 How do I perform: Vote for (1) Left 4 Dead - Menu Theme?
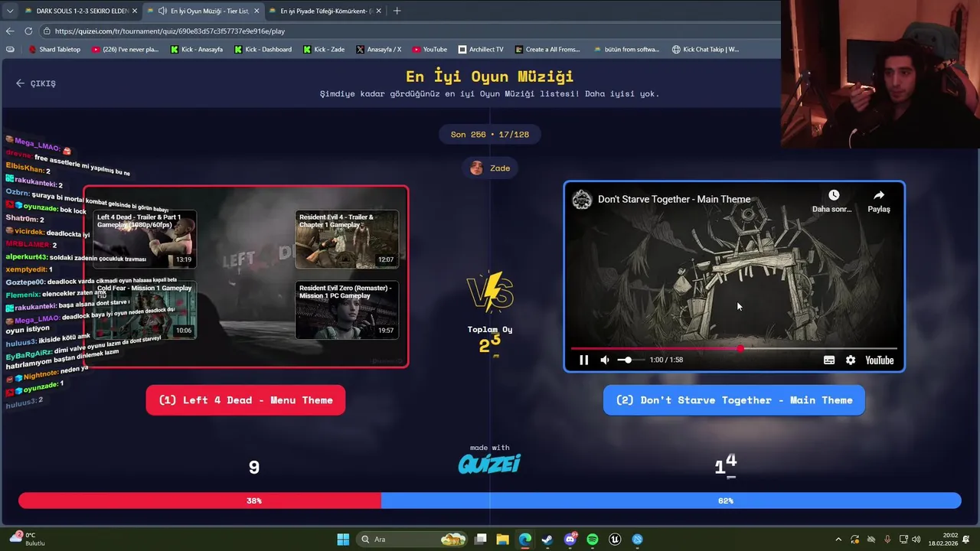click(x=246, y=400)
